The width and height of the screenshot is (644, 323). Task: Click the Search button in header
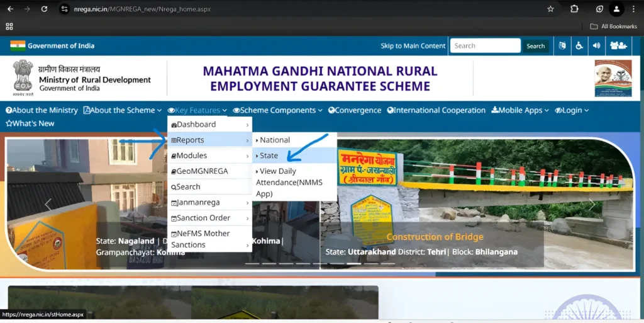click(x=536, y=46)
